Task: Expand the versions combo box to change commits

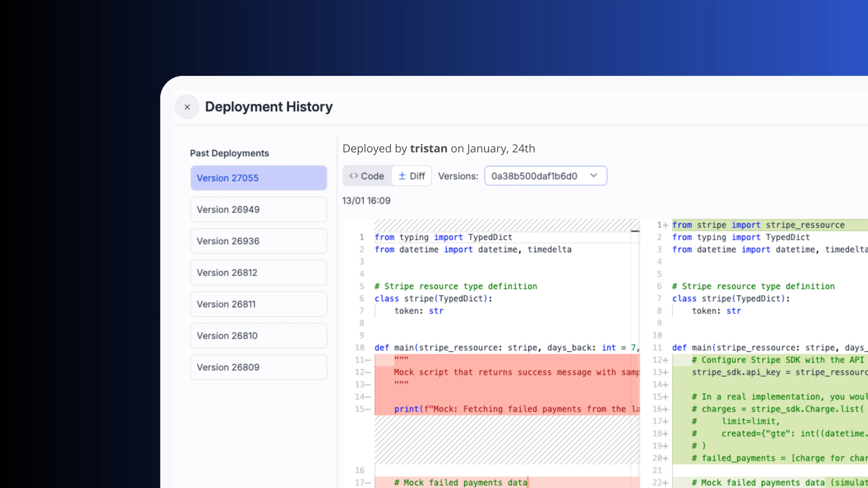Action: click(545, 175)
